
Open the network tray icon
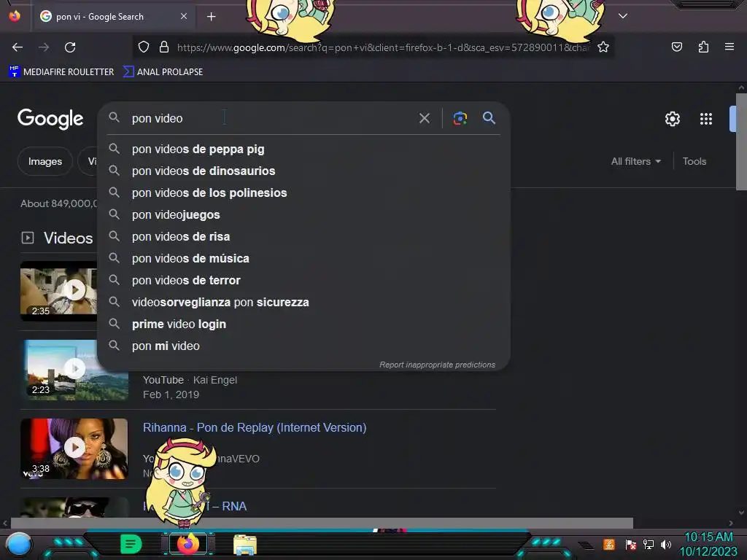649,544
